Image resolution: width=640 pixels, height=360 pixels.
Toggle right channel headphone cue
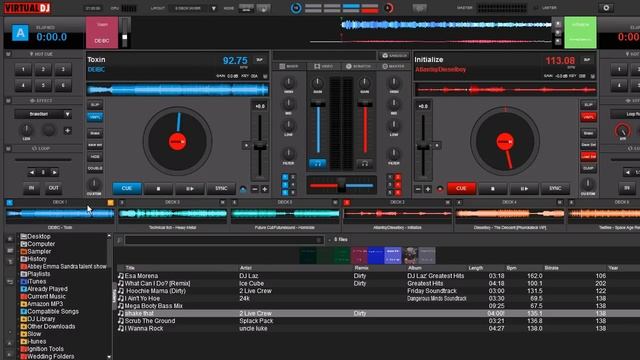tap(364, 164)
